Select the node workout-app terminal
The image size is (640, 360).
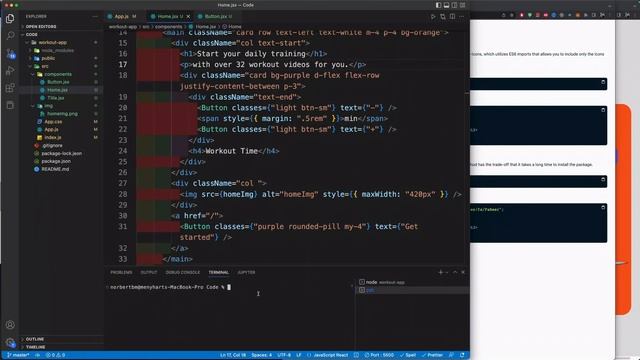point(412,282)
